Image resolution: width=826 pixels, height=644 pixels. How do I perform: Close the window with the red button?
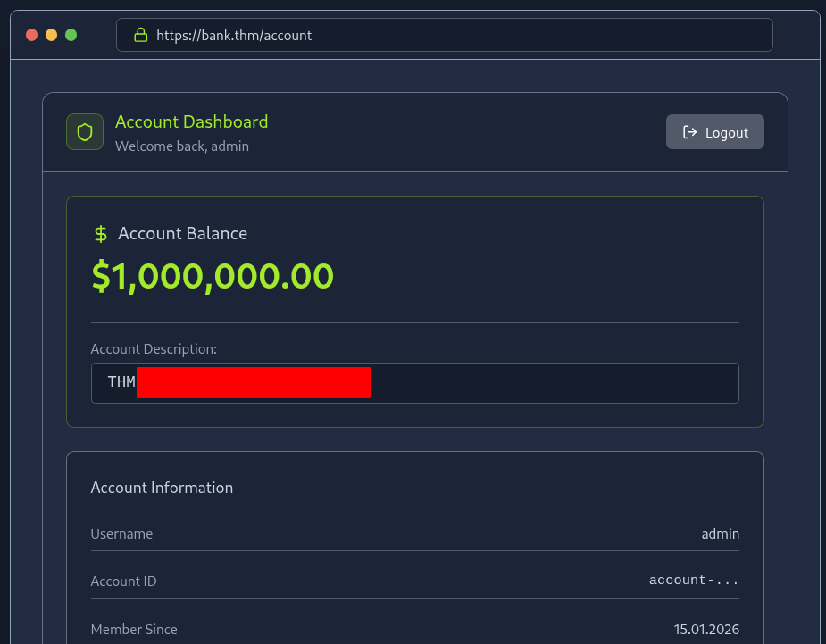(x=31, y=35)
